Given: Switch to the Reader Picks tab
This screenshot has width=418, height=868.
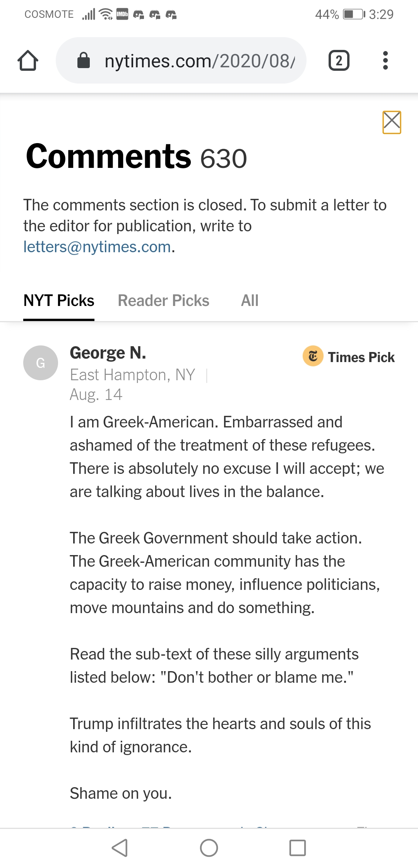Looking at the screenshot, I should tap(163, 301).
